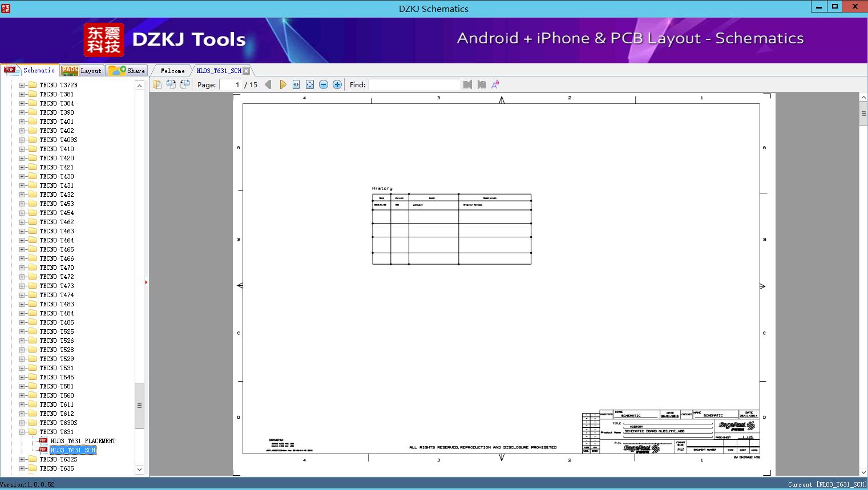Switch to the Layout tab

(82, 71)
